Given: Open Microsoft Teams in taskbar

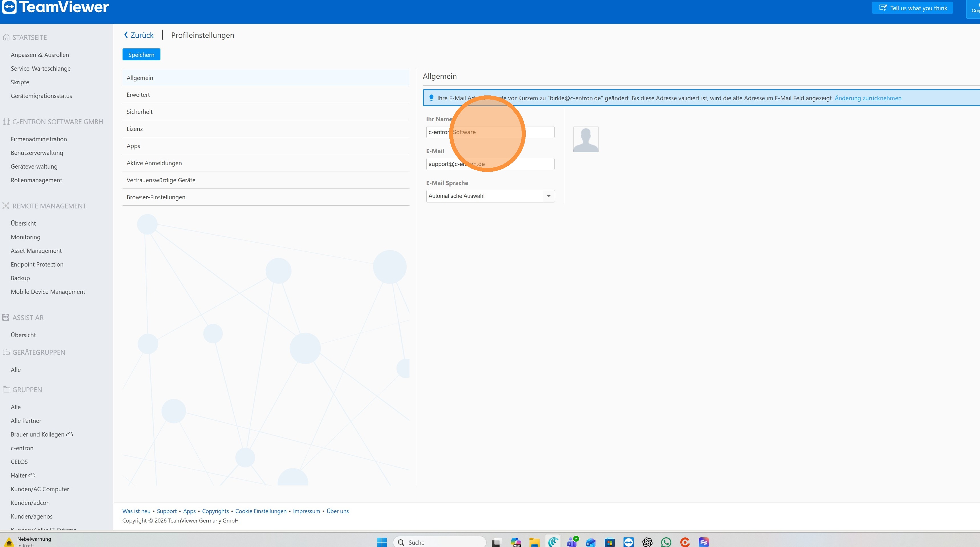Looking at the screenshot, I should pos(572,542).
